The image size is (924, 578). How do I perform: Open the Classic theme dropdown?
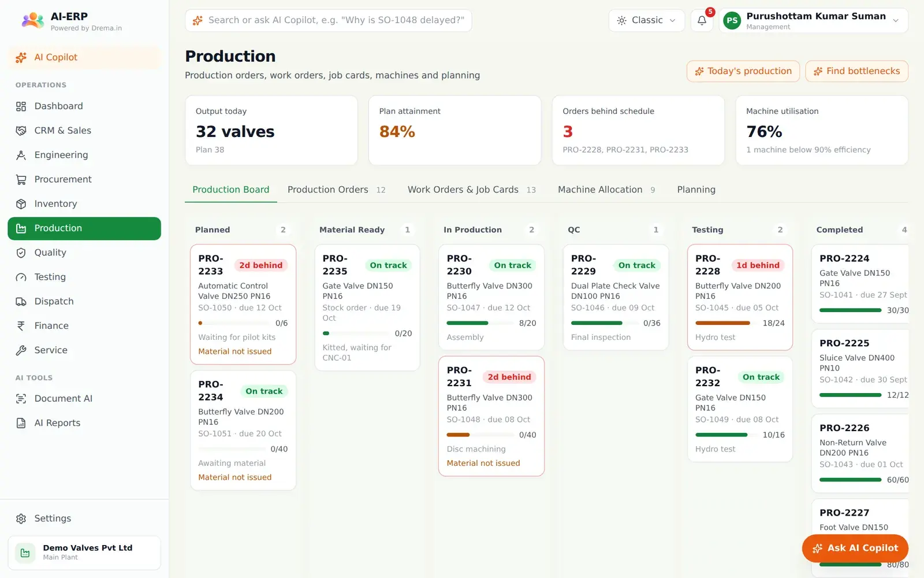(646, 20)
